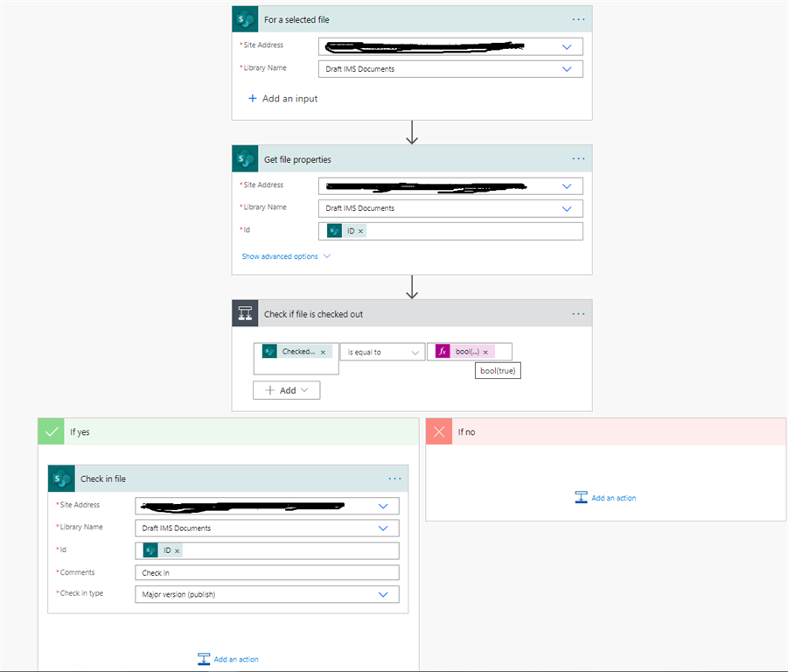Image resolution: width=788 pixels, height=672 pixels.
Task: Click the SharePoint icon on 'Get file properties'
Action: pos(244,158)
